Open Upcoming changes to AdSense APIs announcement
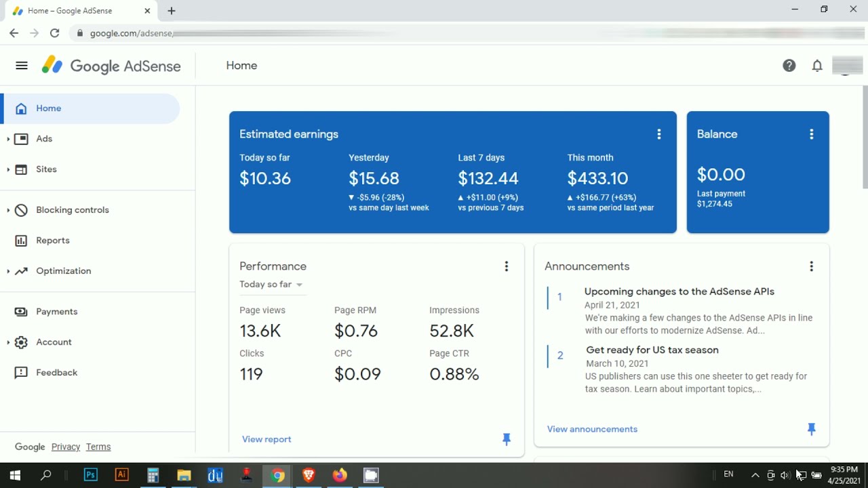The height and width of the screenshot is (488, 868). 679,291
